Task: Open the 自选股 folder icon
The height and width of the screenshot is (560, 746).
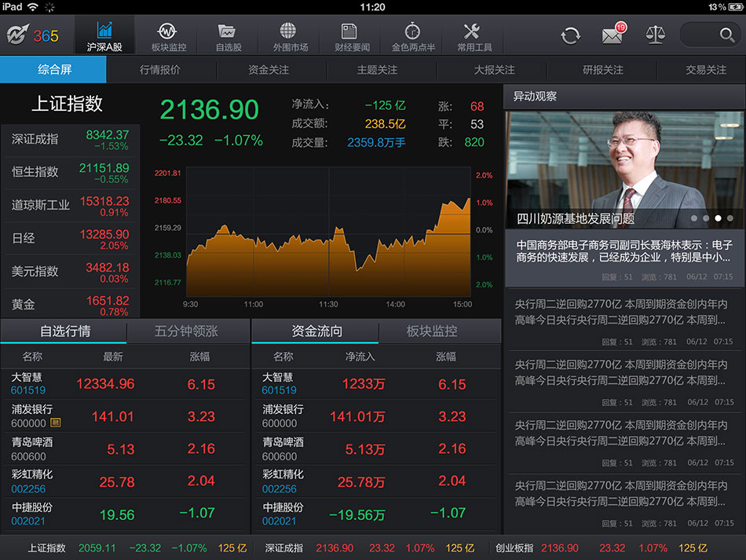Action: pyautogui.click(x=227, y=31)
